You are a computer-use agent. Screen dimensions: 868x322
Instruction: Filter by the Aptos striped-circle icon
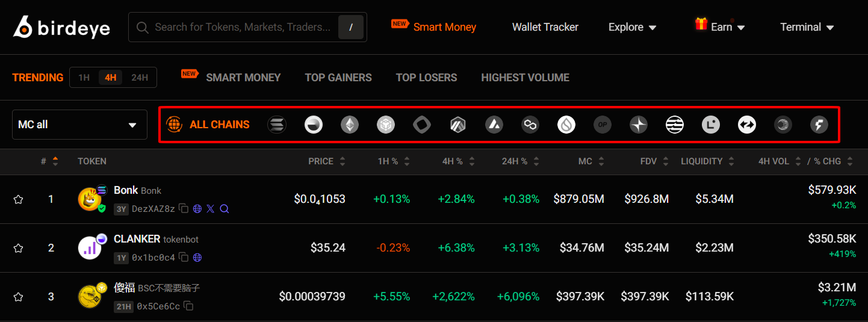pos(675,125)
